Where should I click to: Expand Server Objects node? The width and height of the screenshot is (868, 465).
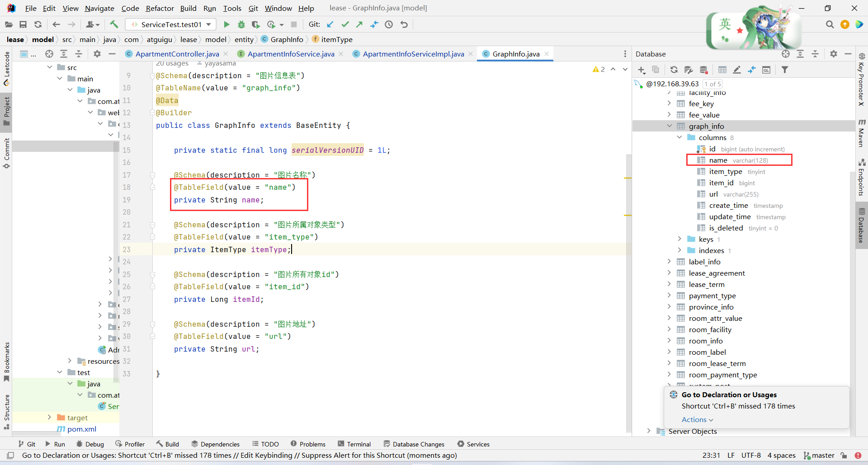click(649, 431)
